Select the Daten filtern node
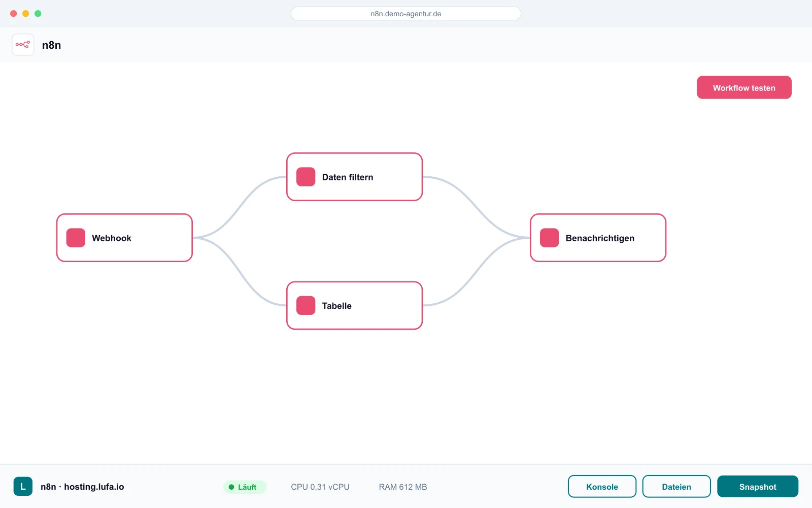This screenshot has width=812, height=508. (355, 177)
